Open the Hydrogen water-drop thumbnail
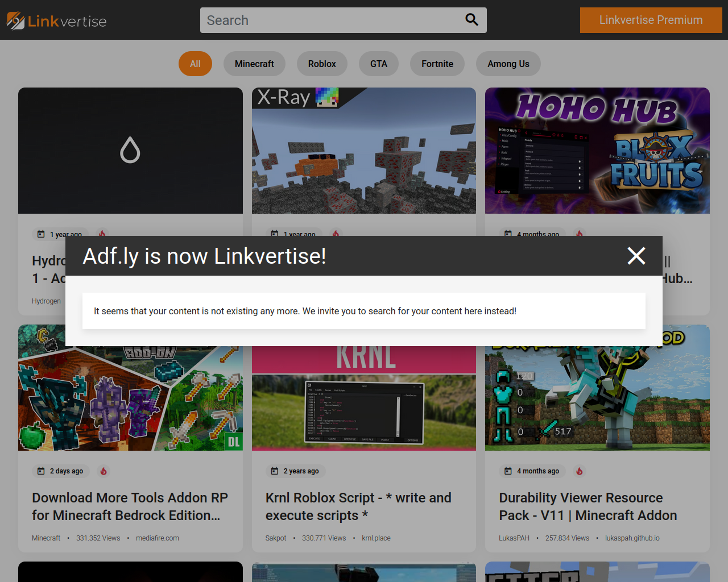The image size is (728, 582). coord(130,151)
